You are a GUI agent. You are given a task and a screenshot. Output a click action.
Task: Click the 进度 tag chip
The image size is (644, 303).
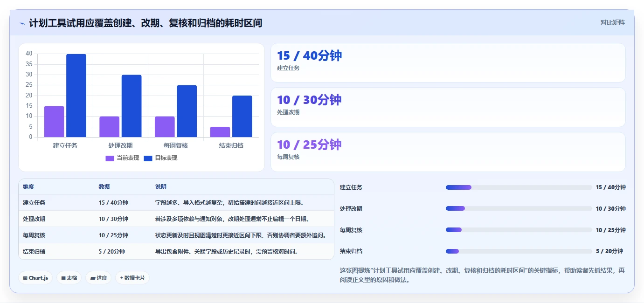tap(98, 278)
